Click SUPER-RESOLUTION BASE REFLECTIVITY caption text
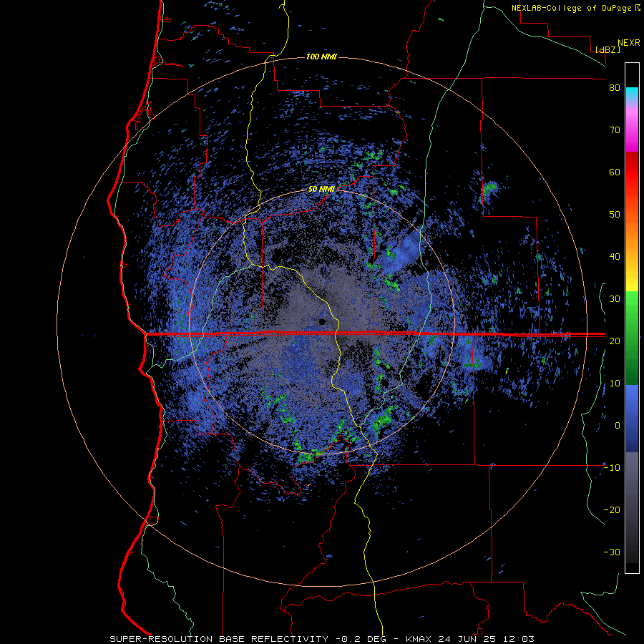644x644 pixels. [219, 639]
